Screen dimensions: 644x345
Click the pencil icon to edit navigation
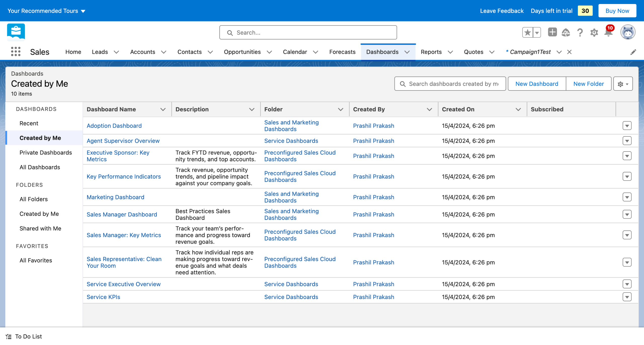(x=633, y=52)
